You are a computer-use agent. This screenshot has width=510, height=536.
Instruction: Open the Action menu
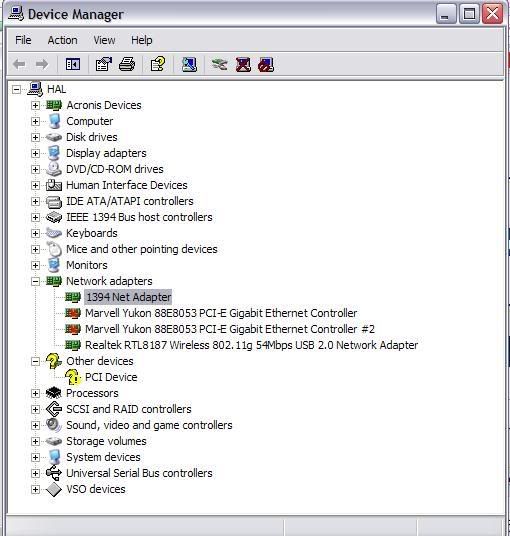coord(62,40)
